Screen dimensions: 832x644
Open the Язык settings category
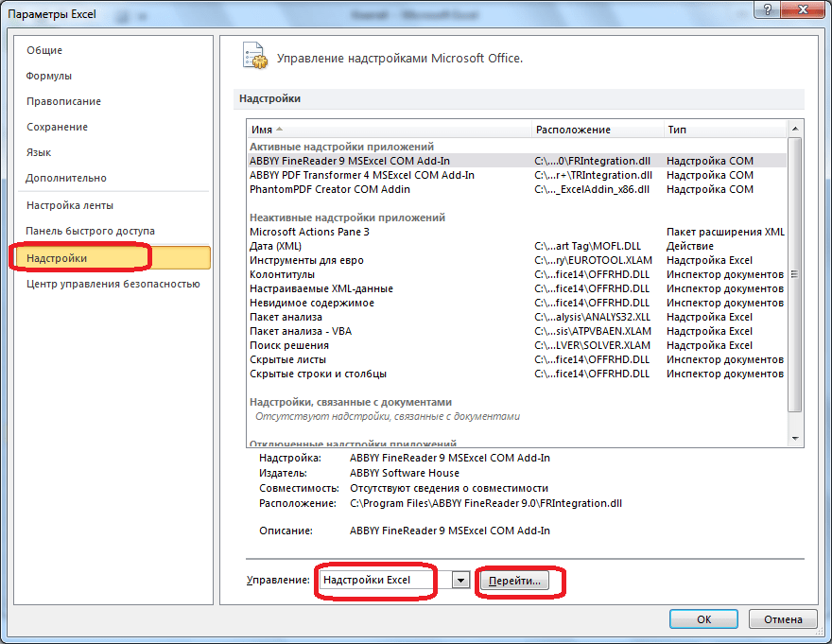39,152
